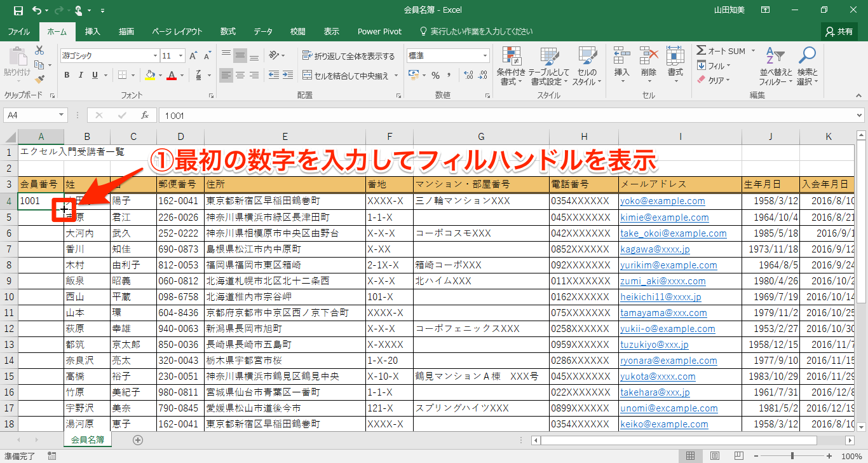Click the kagawa@xxxx.jp email link
This screenshot has height=463, width=868.
click(x=655, y=249)
